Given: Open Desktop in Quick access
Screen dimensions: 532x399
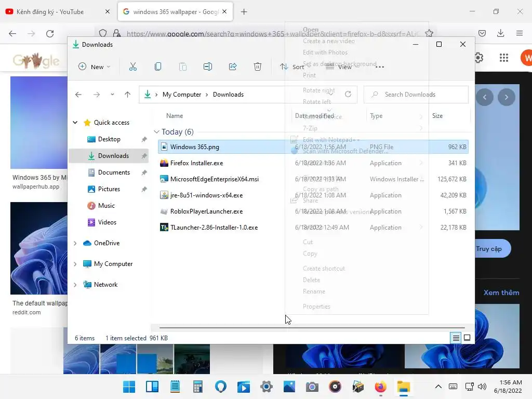Looking at the screenshot, I should point(109,139).
